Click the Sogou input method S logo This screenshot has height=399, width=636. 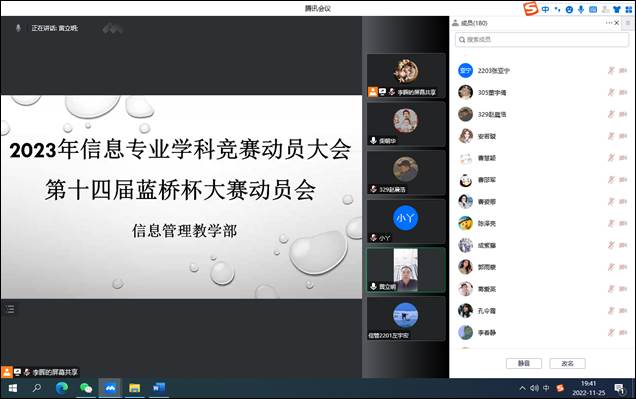[x=530, y=9]
